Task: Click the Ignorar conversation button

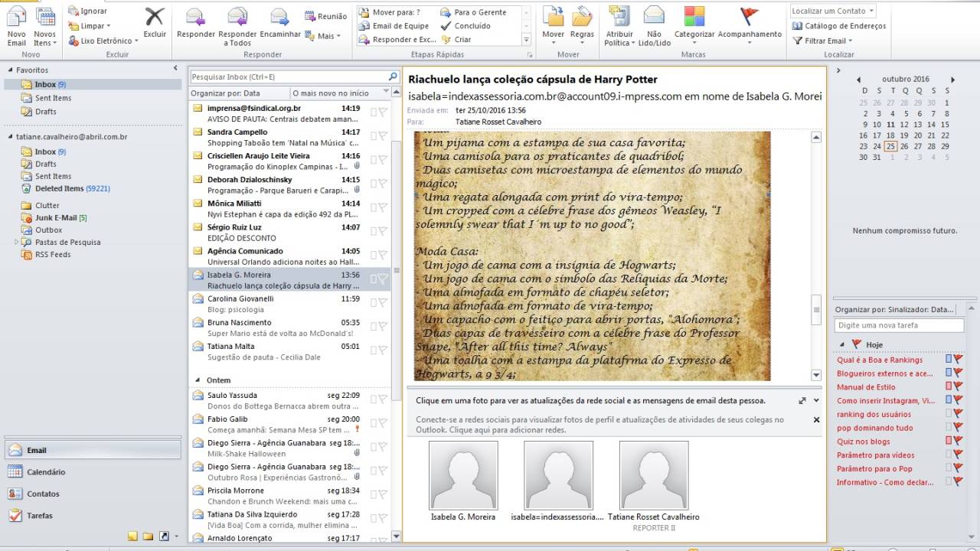Action: click(87, 11)
